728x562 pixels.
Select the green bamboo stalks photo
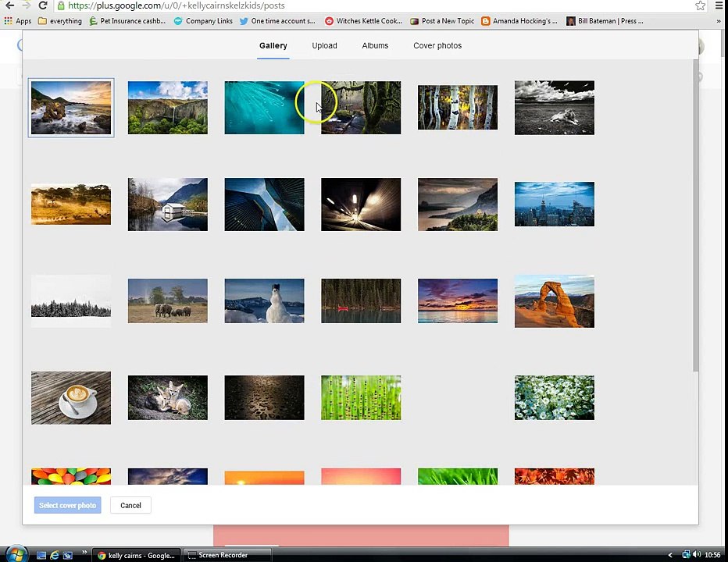[361, 398]
